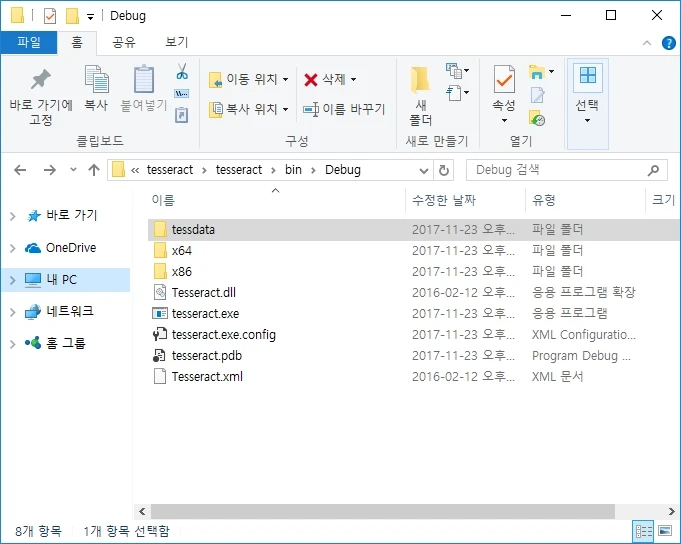Switch to the 보기 (View) ribbon tab
Image resolution: width=681 pixels, height=544 pixels.
click(x=177, y=42)
